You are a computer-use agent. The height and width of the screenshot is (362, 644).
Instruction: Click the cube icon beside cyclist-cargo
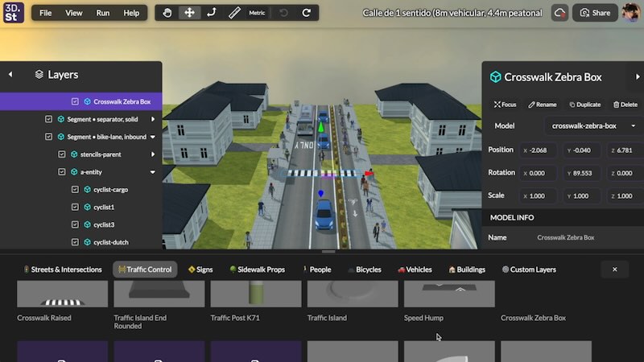point(88,190)
